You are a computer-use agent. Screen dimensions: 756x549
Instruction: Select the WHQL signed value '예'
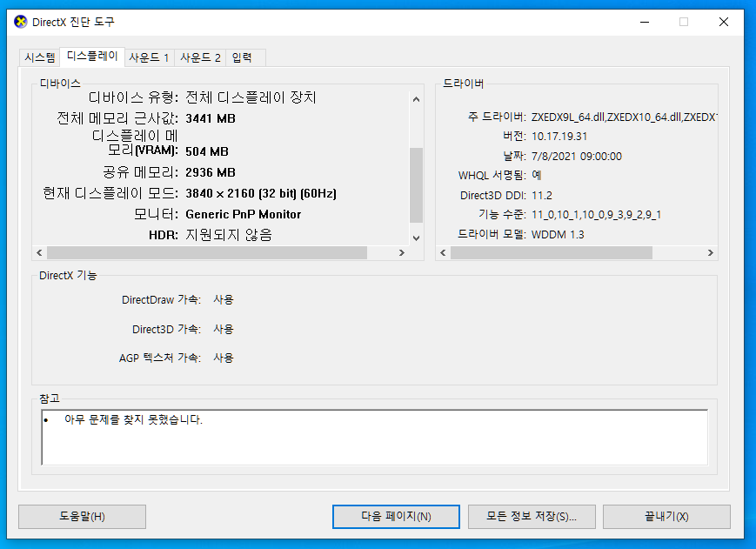(537, 175)
